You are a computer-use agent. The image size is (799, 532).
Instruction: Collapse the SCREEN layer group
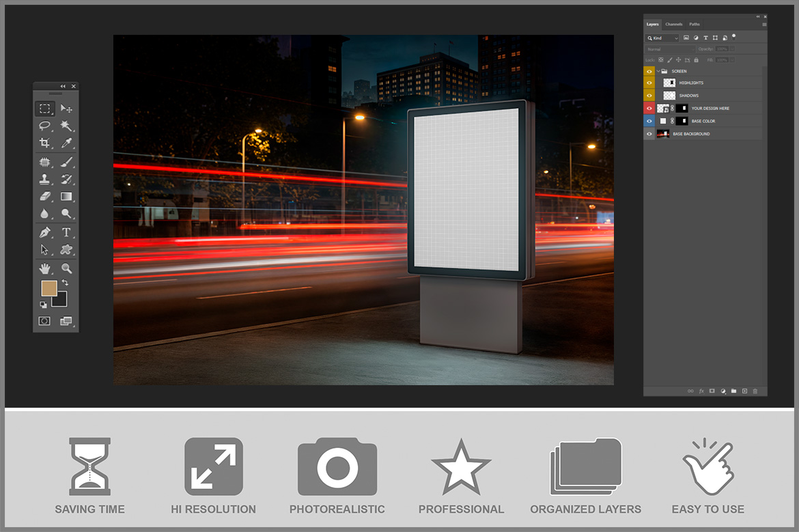pyautogui.click(x=658, y=71)
